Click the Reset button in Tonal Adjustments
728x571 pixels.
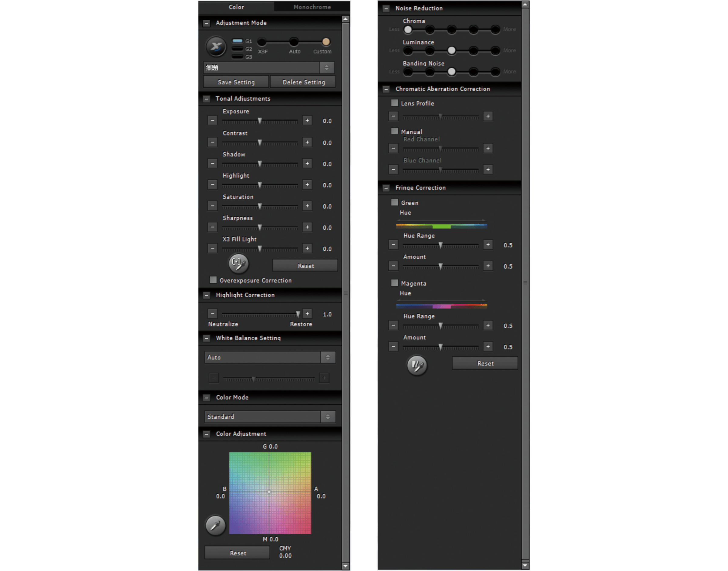click(305, 265)
